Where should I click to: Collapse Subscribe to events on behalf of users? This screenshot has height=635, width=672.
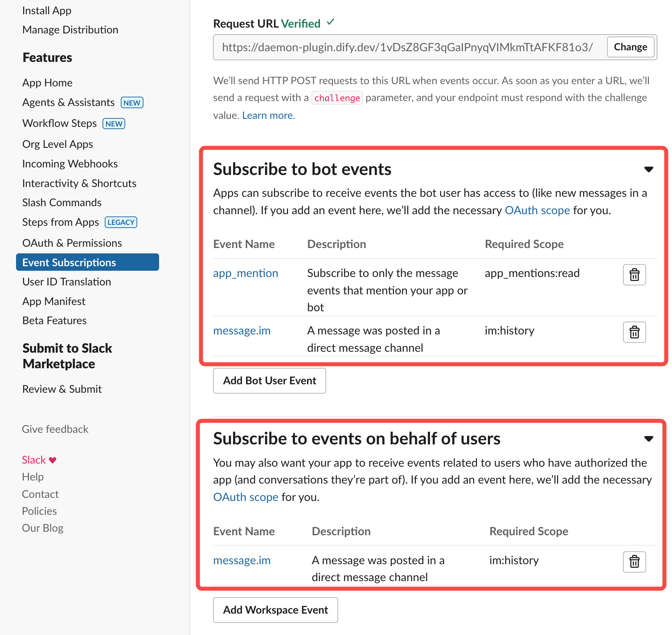point(648,439)
